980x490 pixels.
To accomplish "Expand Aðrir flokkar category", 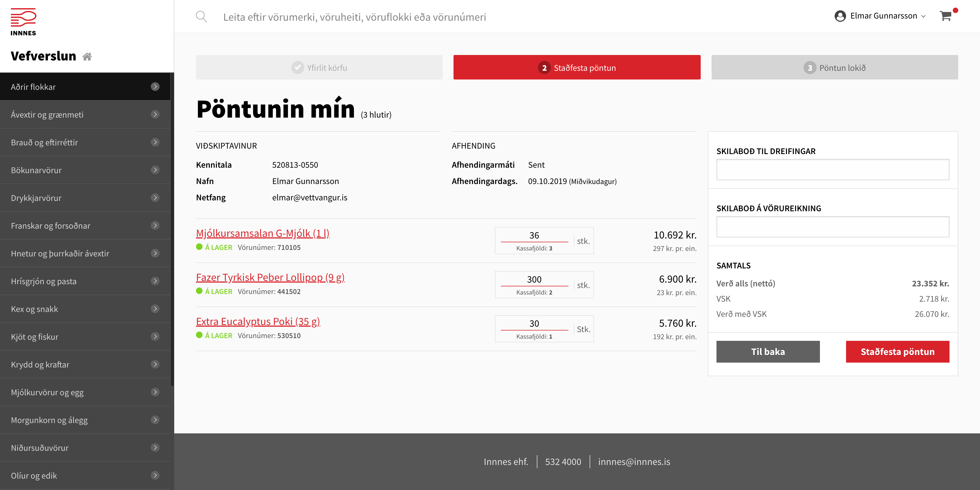I will pyautogui.click(x=85, y=87).
